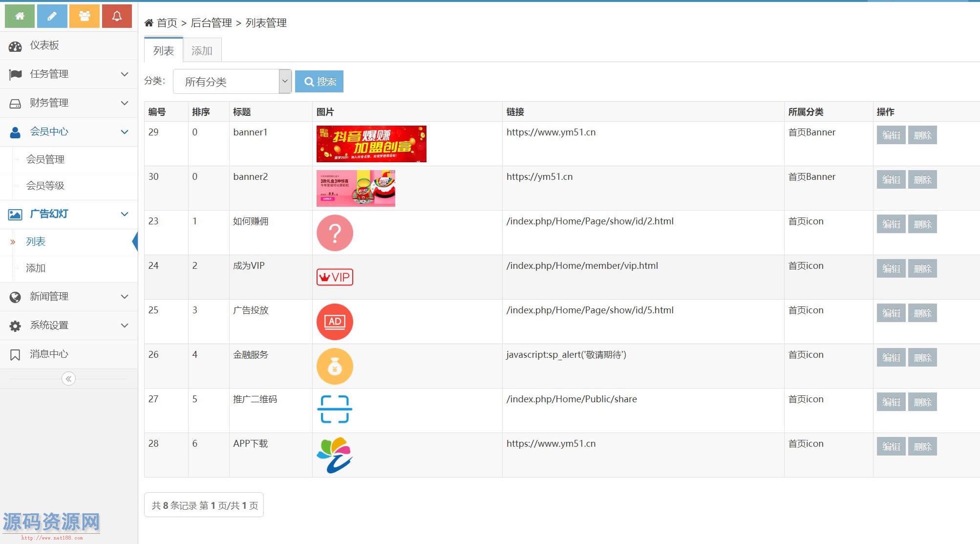
Task: Click the 消息中心 bookmark menu item
Action: [x=49, y=354]
